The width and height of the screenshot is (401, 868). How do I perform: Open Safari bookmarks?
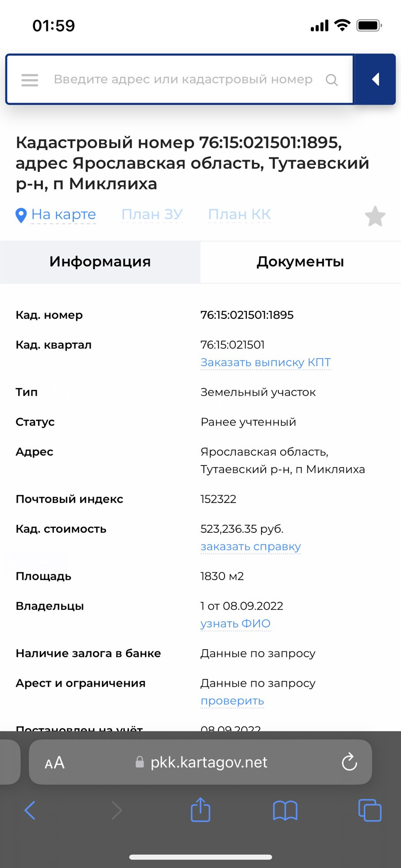click(285, 810)
